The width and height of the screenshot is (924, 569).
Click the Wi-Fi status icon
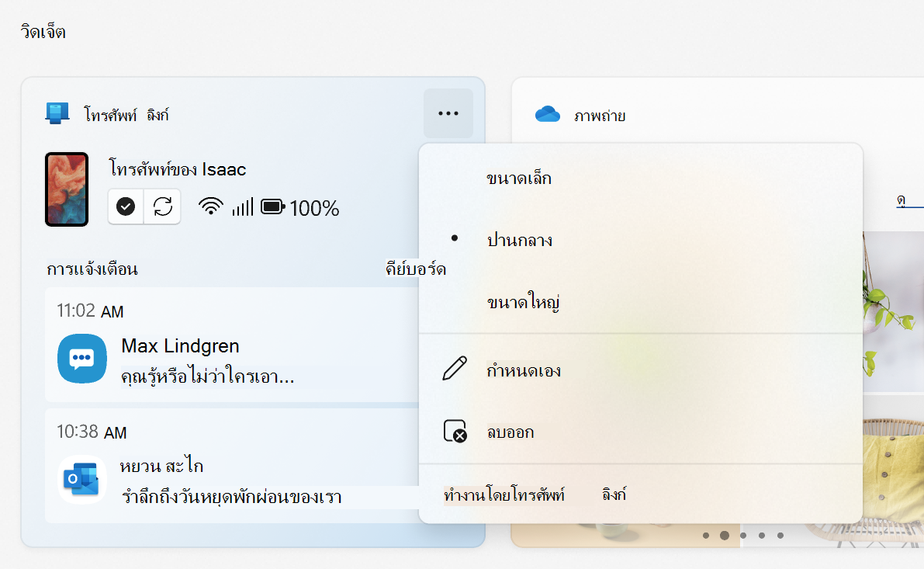click(x=210, y=206)
